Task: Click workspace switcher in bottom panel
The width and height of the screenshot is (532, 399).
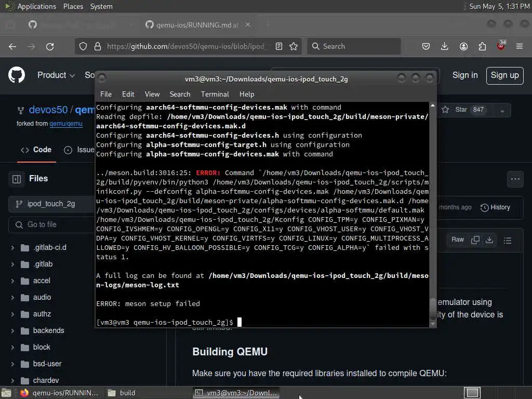Action: point(472,393)
